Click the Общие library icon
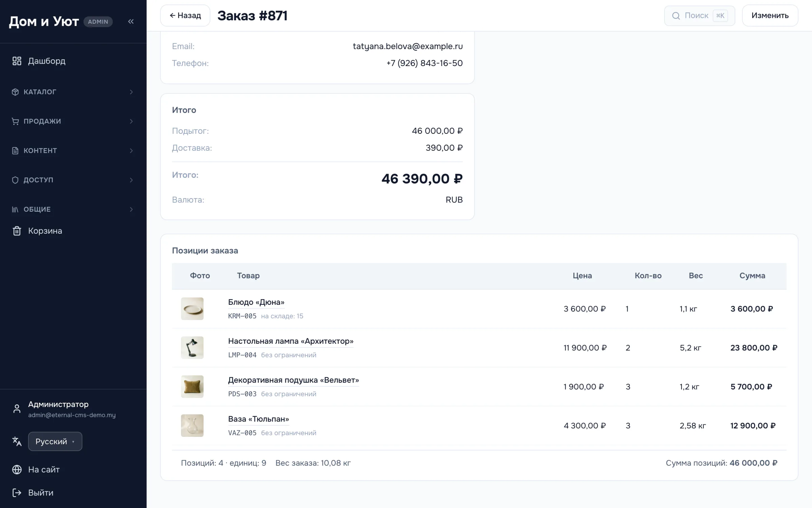Screen dimensions: 812x508 [15, 209]
